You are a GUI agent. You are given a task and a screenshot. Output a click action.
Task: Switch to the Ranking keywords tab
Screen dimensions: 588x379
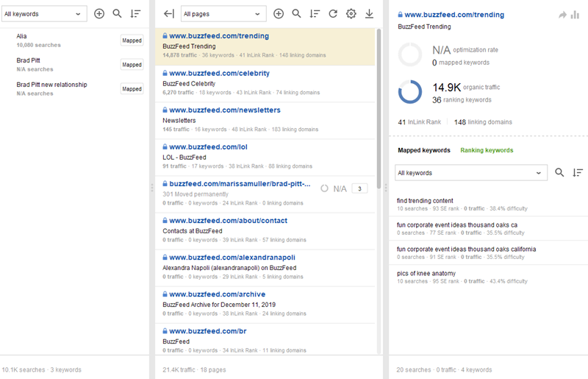click(487, 150)
